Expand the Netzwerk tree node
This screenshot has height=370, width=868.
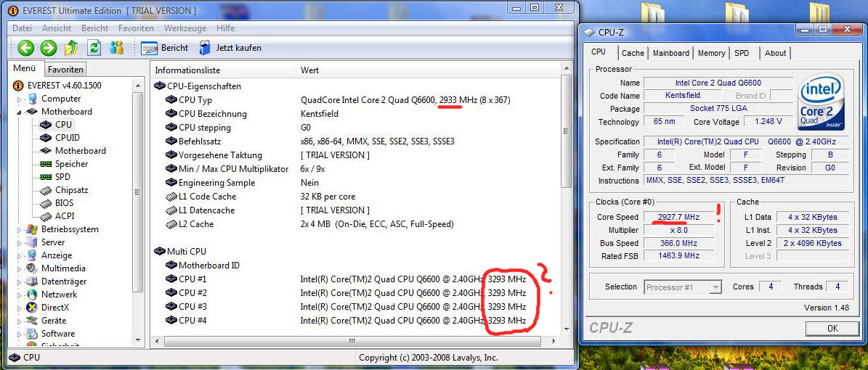(x=20, y=295)
